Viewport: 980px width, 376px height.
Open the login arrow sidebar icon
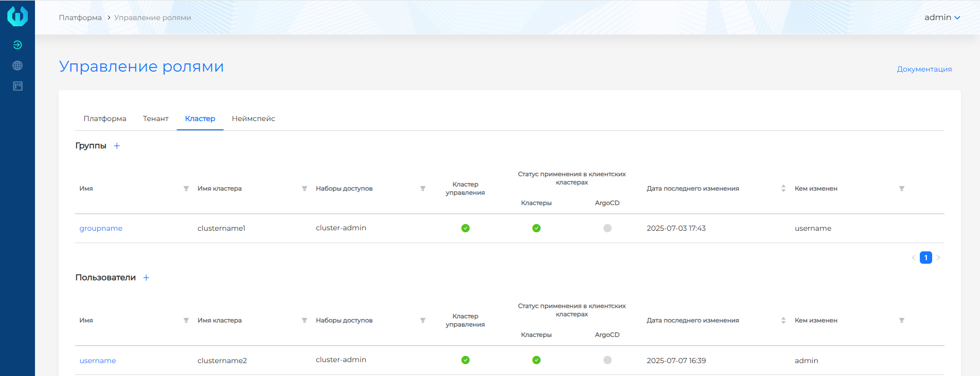[17, 45]
